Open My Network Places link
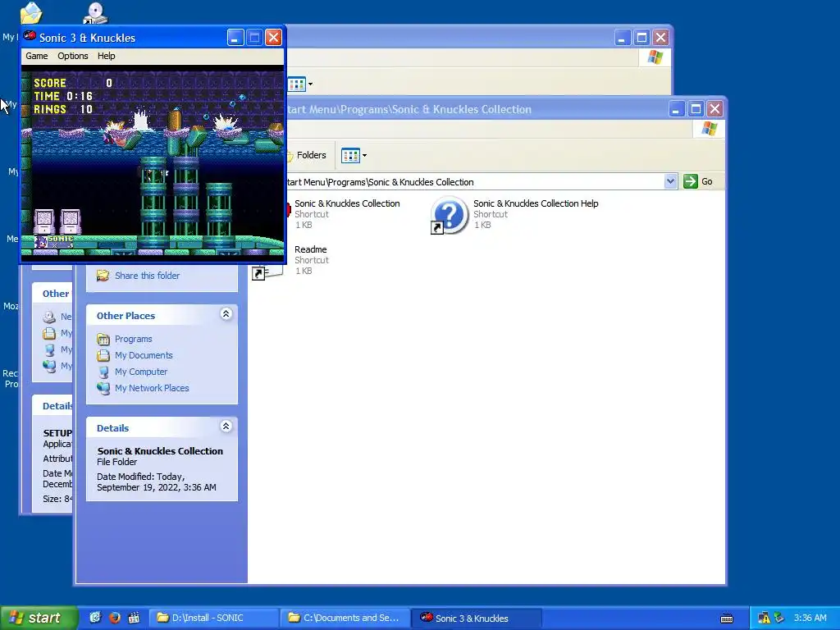The height and width of the screenshot is (630, 840). coord(152,388)
